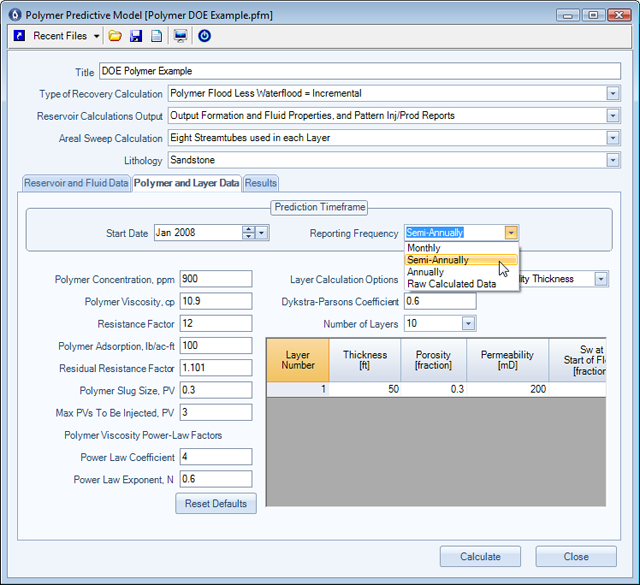The width and height of the screenshot is (640, 585).
Task: Click the permeability cell value 200
Action: [507, 389]
